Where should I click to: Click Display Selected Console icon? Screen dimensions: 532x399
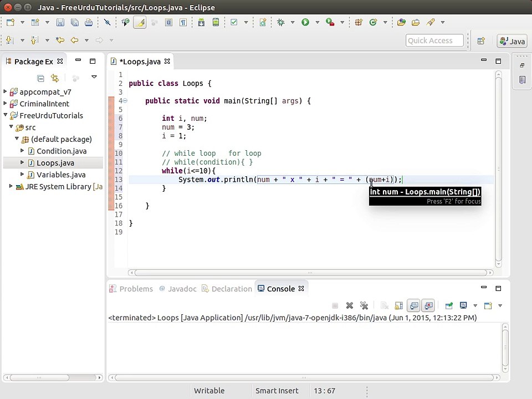[463, 305]
